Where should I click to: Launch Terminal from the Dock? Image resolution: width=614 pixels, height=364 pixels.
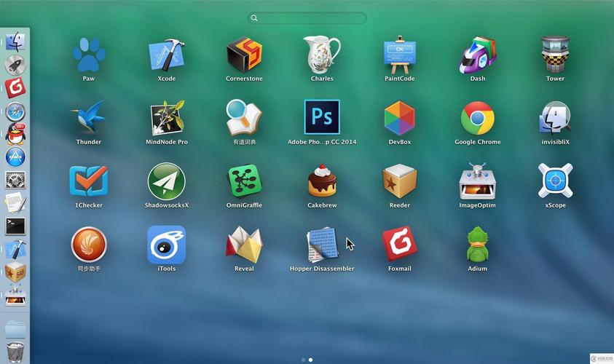(15, 226)
